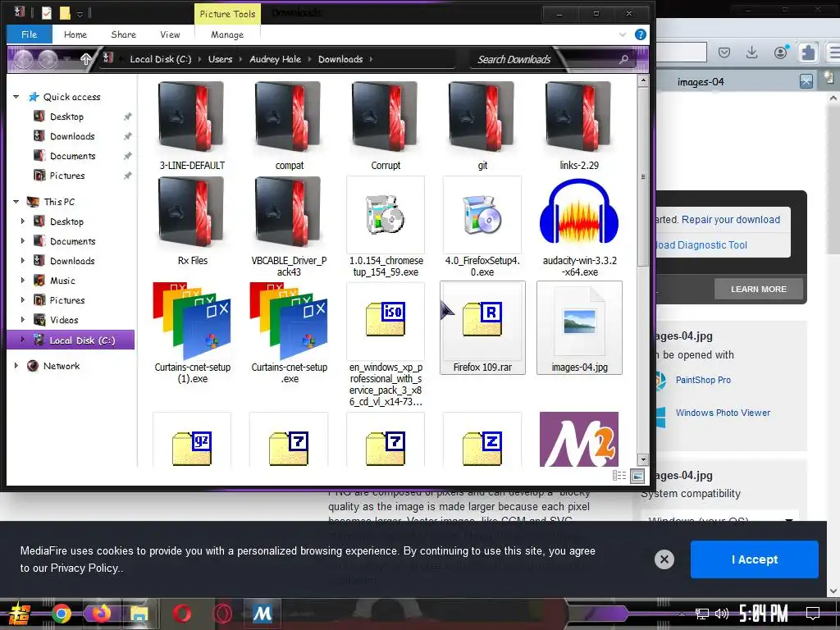Select the purple M2 application icon

tap(579, 440)
